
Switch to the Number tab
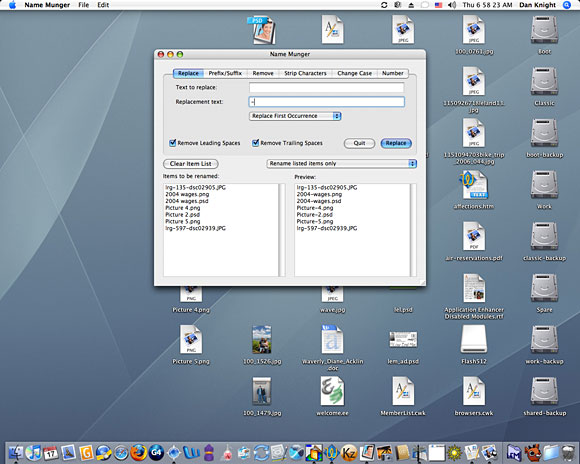(392, 73)
